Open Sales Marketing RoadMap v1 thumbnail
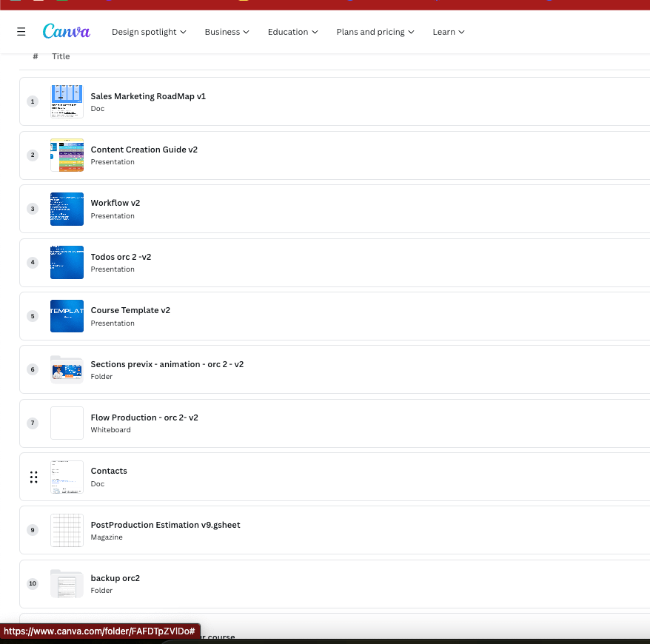 tap(67, 101)
